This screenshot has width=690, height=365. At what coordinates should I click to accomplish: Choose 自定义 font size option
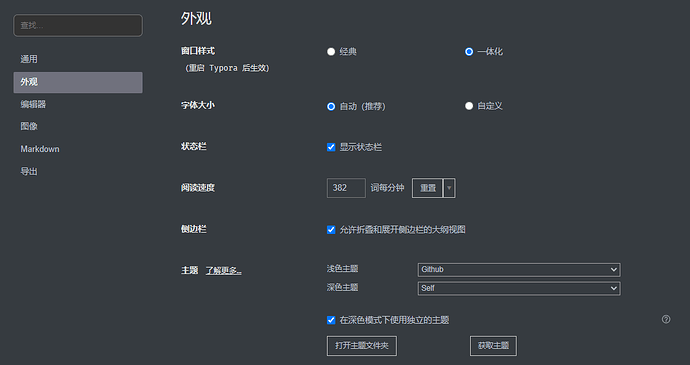coord(469,106)
